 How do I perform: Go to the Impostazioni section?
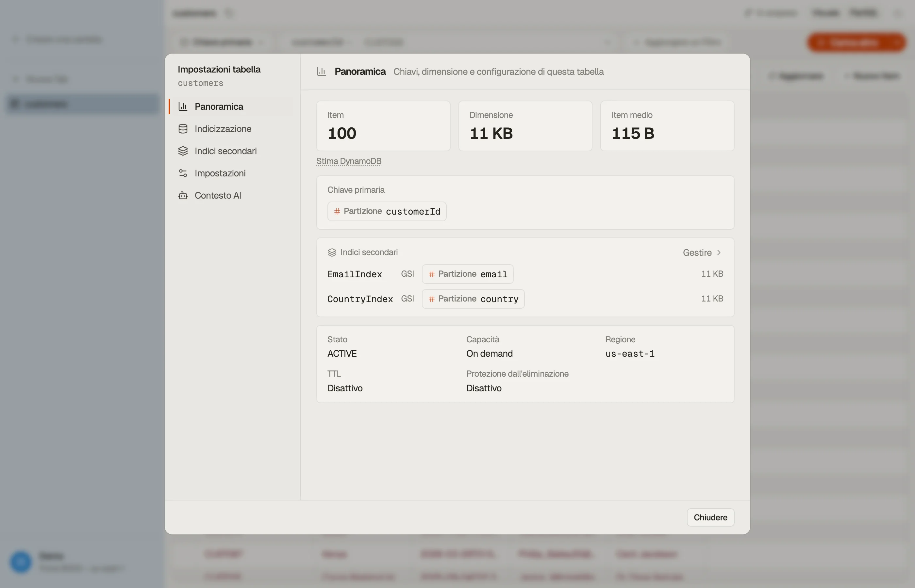click(231, 173)
